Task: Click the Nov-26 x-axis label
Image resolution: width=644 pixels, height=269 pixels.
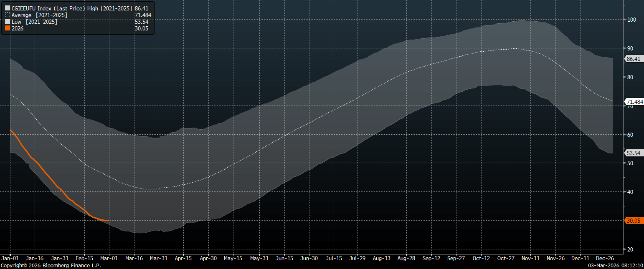Action: [x=555, y=259]
